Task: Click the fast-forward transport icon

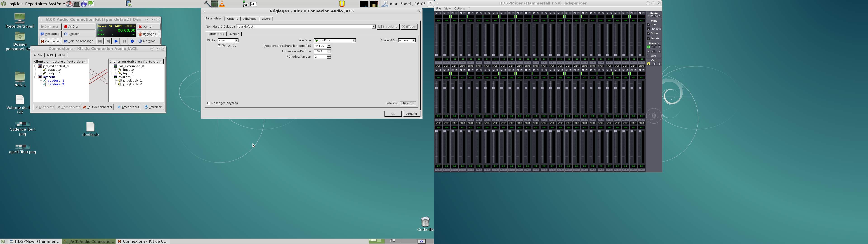Action: 132,41
